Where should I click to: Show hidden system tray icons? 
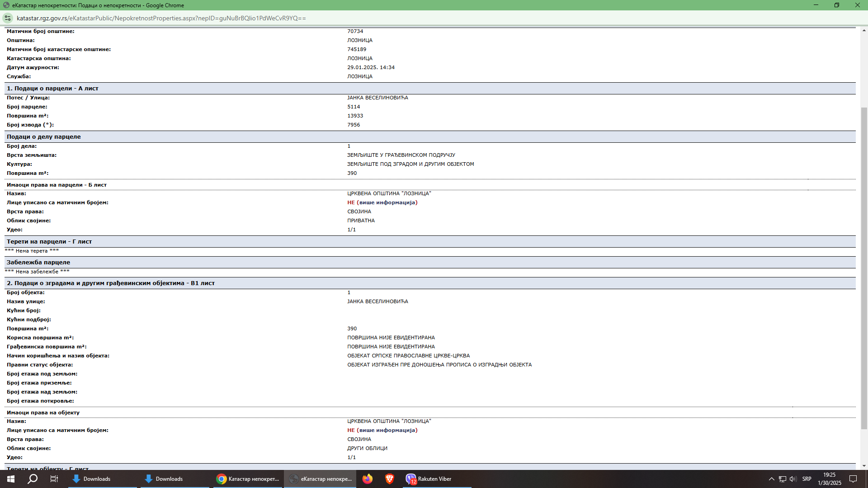pos(771,479)
